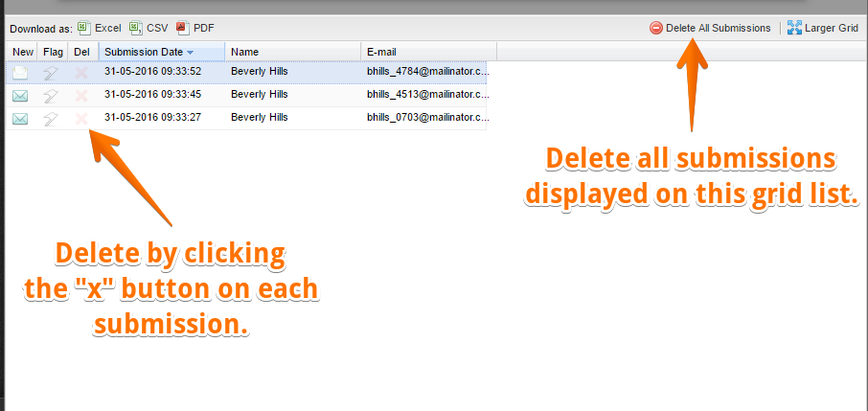Download submissions as PDF
Screen dimensions: 868x411
pyautogui.click(x=195, y=28)
